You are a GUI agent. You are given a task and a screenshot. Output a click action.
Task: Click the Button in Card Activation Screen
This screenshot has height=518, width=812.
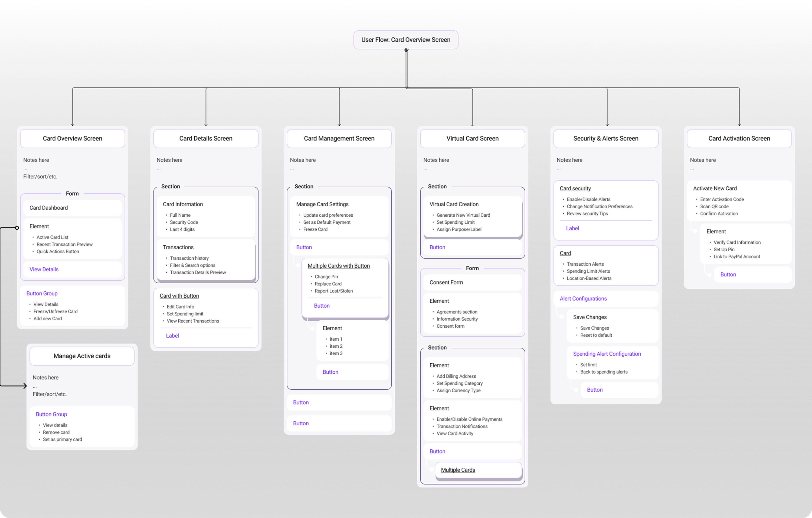[x=728, y=274]
